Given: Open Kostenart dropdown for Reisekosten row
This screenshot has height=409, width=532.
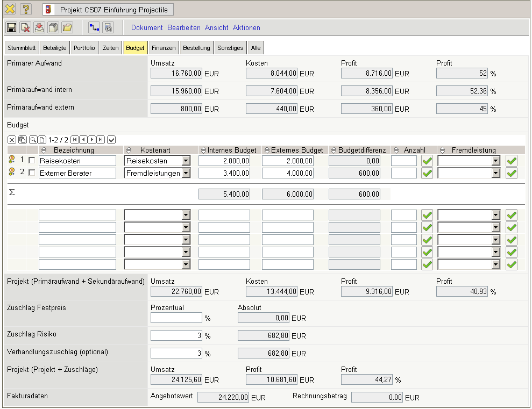Looking at the screenshot, I should [186, 161].
